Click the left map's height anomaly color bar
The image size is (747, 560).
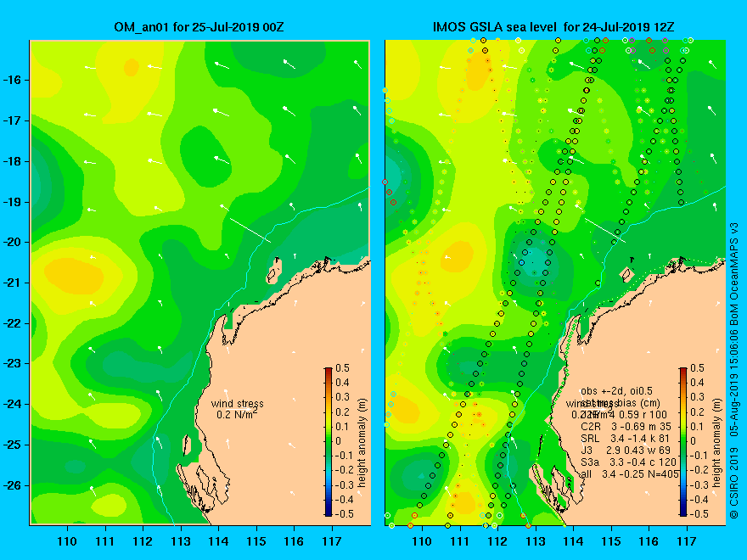click(329, 441)
